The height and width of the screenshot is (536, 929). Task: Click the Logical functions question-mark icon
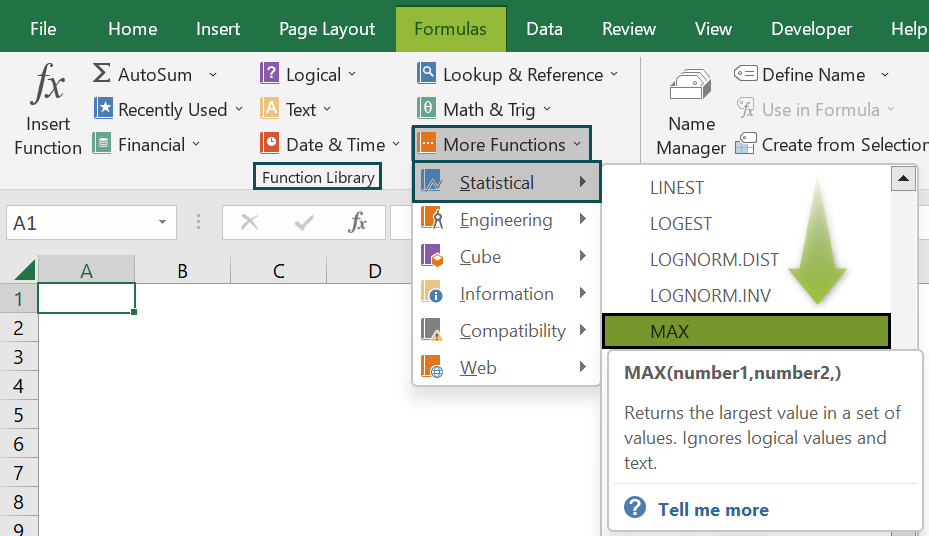click(270, 74)
